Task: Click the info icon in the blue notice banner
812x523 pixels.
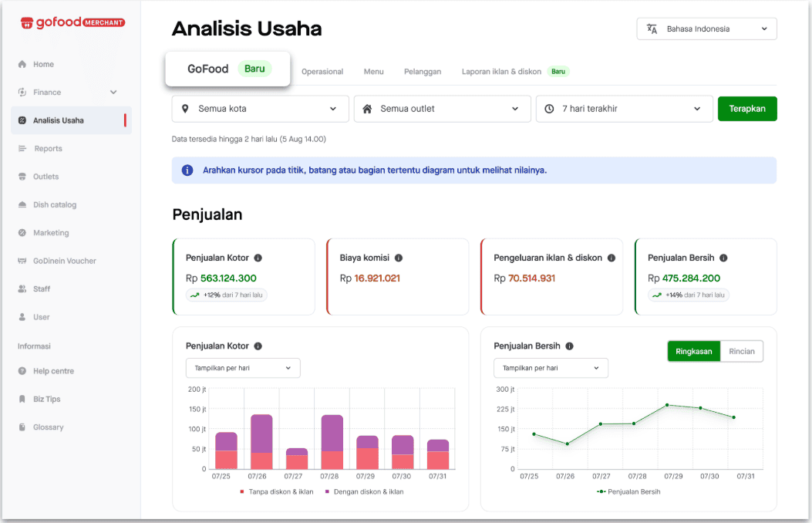Action: (x=187, y=170)
